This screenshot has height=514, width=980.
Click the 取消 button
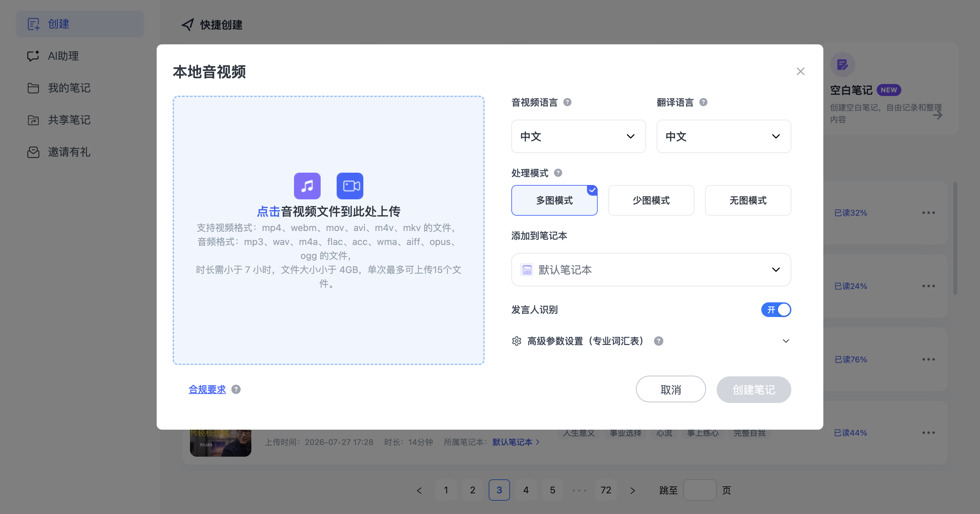671,390
